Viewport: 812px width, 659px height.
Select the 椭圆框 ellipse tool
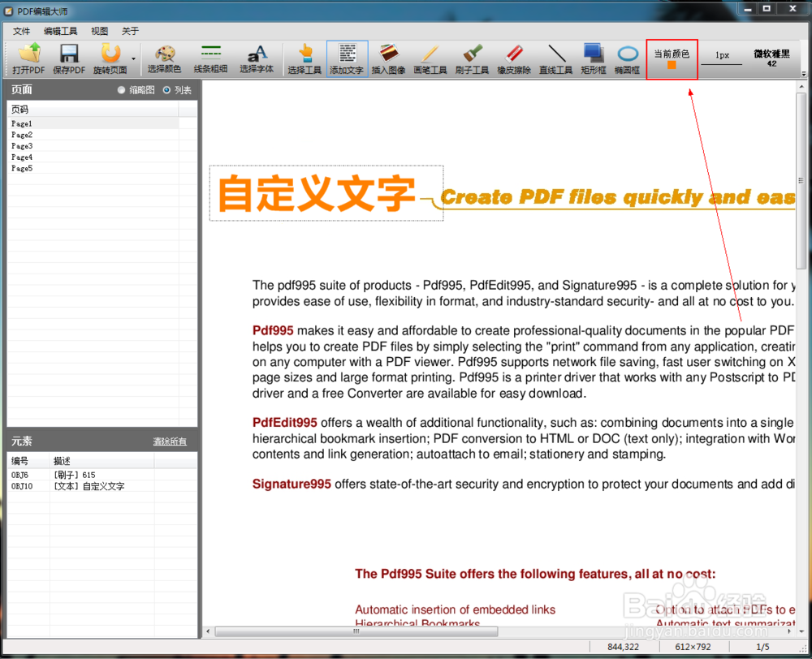click(627, 59)
